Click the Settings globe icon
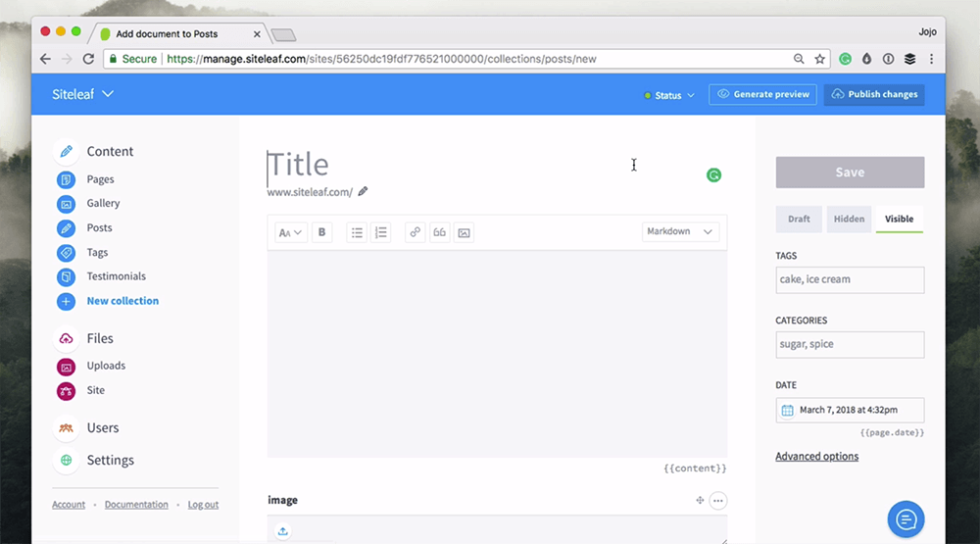 point(66,461)
